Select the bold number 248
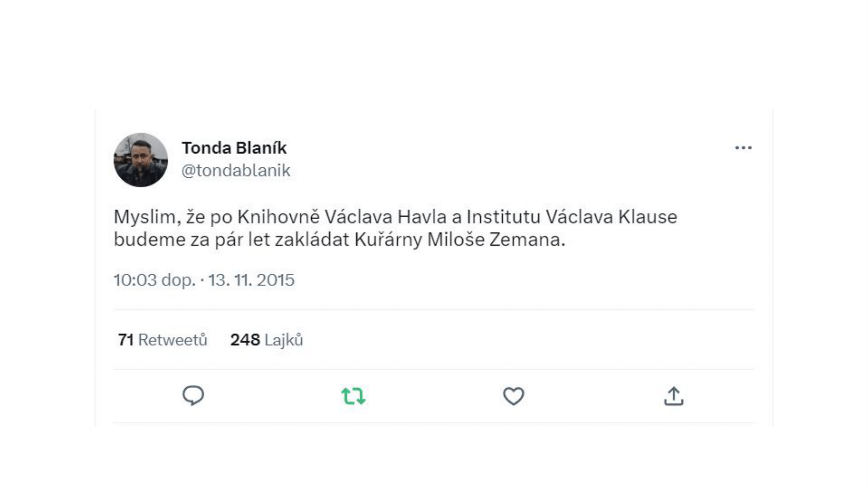868x488 pixels. [x=245, y=340]
